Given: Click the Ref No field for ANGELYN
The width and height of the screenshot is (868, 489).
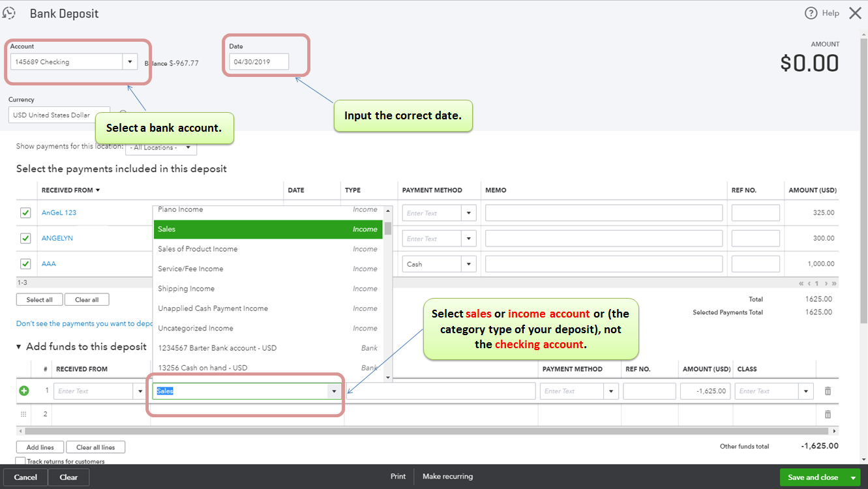Looking at the screenshot, I should click(x=756, y=239).
